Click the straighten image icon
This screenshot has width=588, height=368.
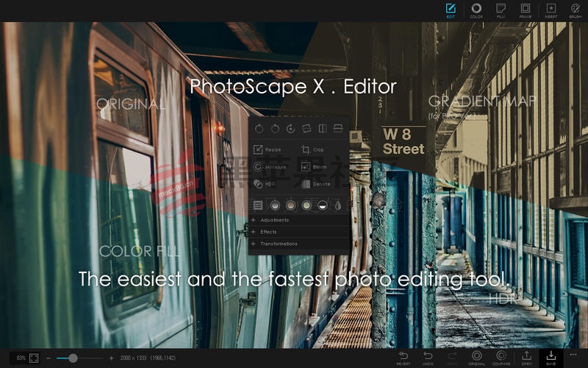tap(306, 129)
